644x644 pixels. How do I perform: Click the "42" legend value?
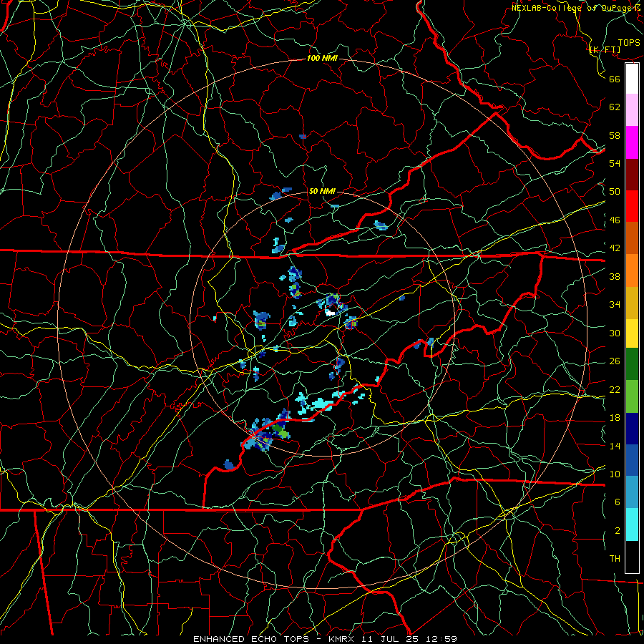click(615, 248)
